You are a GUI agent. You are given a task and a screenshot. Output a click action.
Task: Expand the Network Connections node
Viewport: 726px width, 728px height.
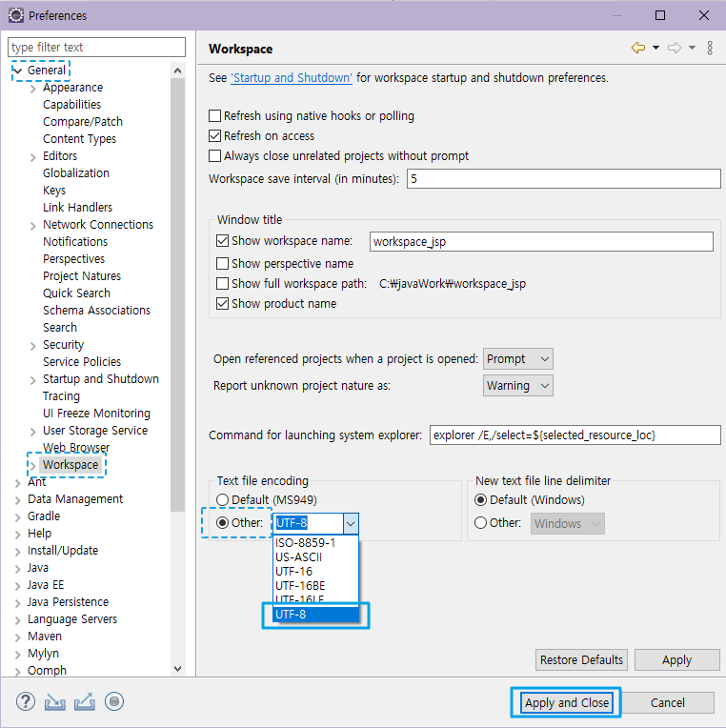(33, 226)
